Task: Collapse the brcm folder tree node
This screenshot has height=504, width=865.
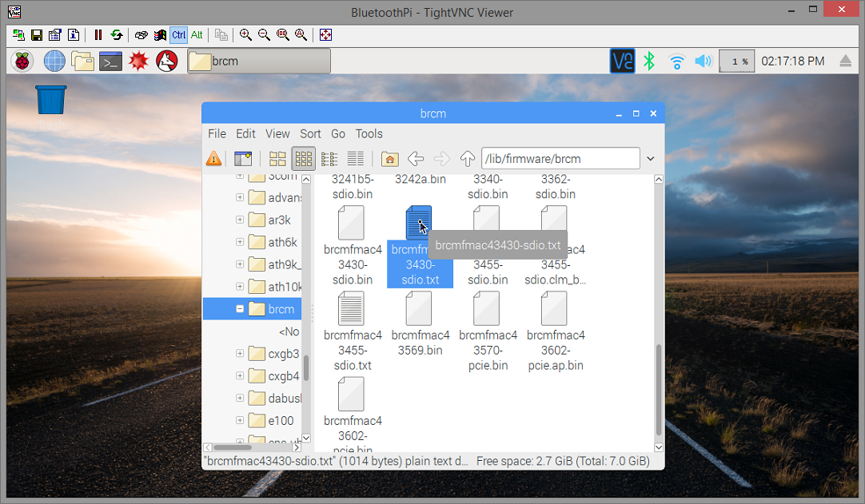Action: [x=240, y=309]
